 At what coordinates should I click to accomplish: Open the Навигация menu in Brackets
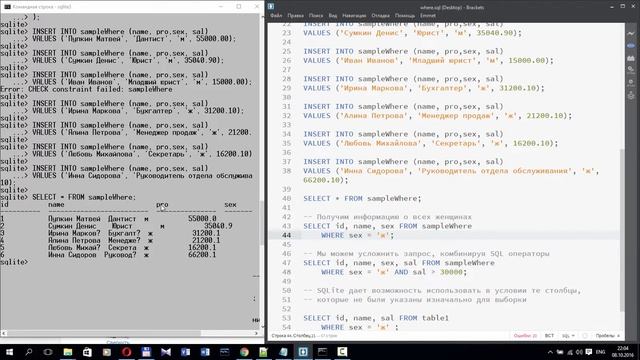click(354, 16)
